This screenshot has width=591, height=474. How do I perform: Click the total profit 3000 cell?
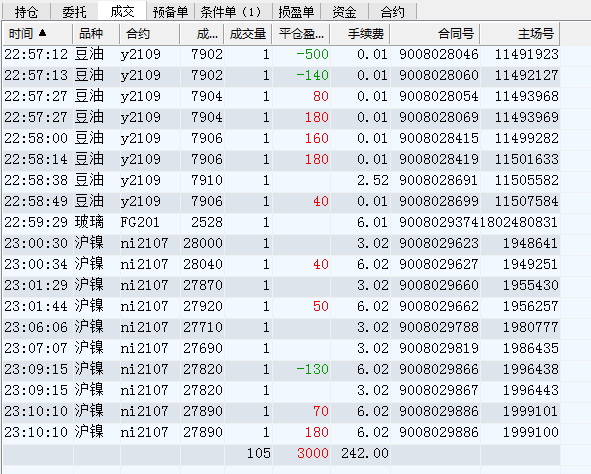[x=301, y=453]
